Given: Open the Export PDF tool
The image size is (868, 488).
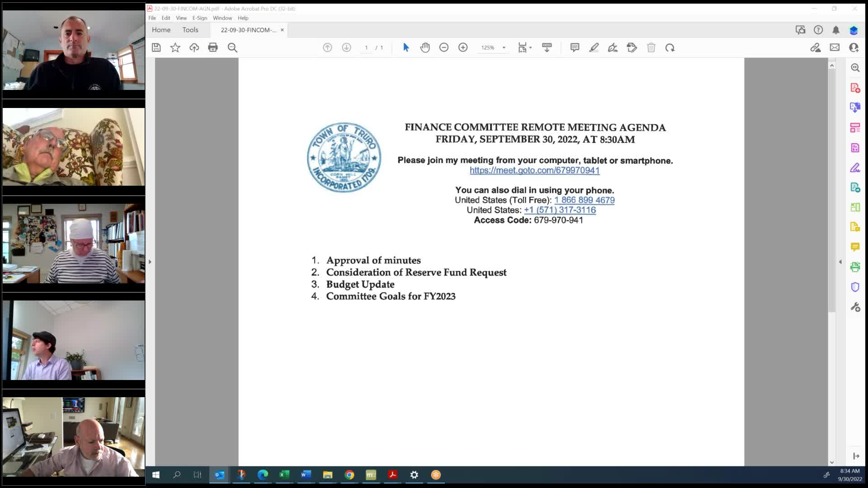Looking at the screenshot, I should 855,108.
